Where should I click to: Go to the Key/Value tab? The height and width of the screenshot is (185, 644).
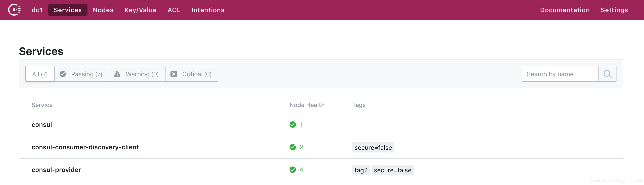pyautogui.click(x=140, y=10)
